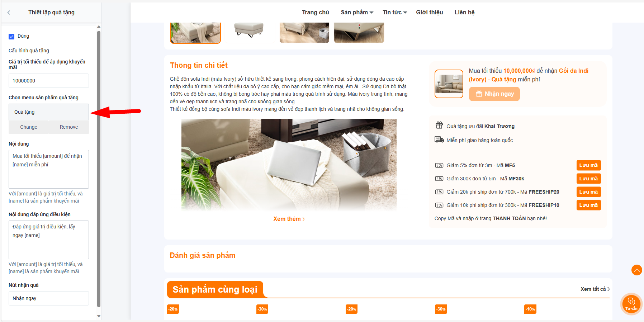644x322 pixels.
Task: Select the grey ottoman product thumbnail
Action: pos(248,32)
